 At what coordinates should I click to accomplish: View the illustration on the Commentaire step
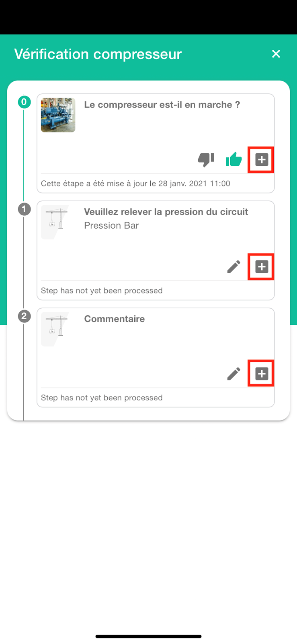[55, 329]
